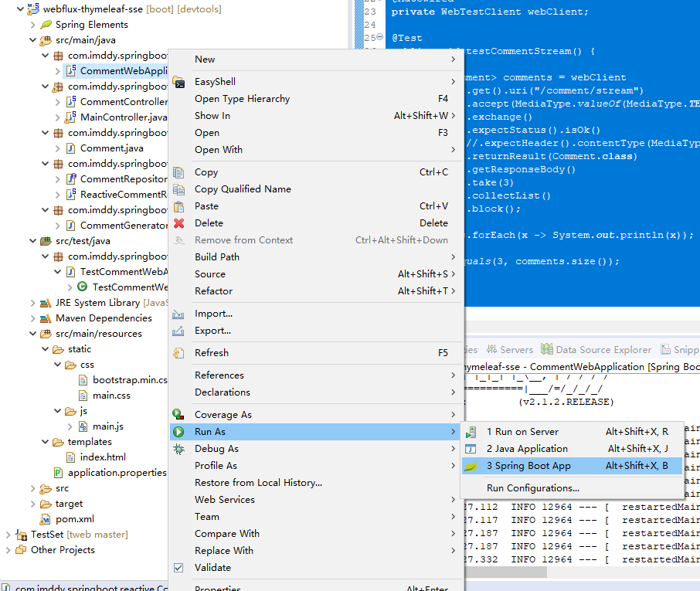Open the Show In submenu

click(316, 116)
